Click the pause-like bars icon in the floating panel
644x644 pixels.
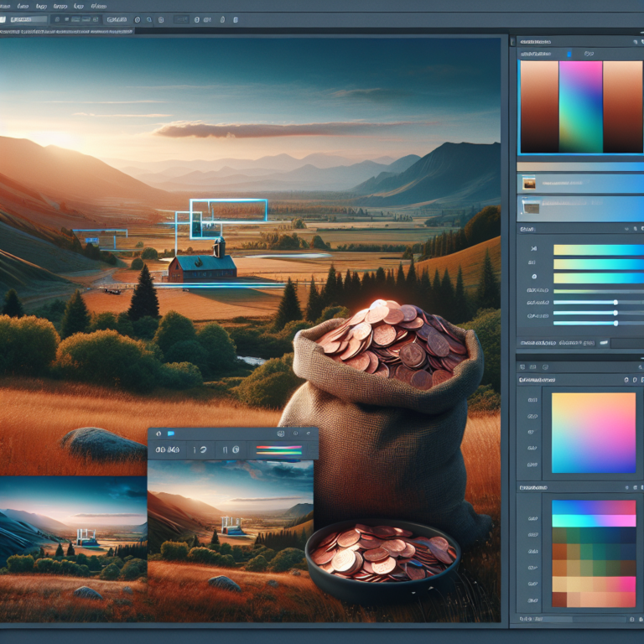coord(225,450)
